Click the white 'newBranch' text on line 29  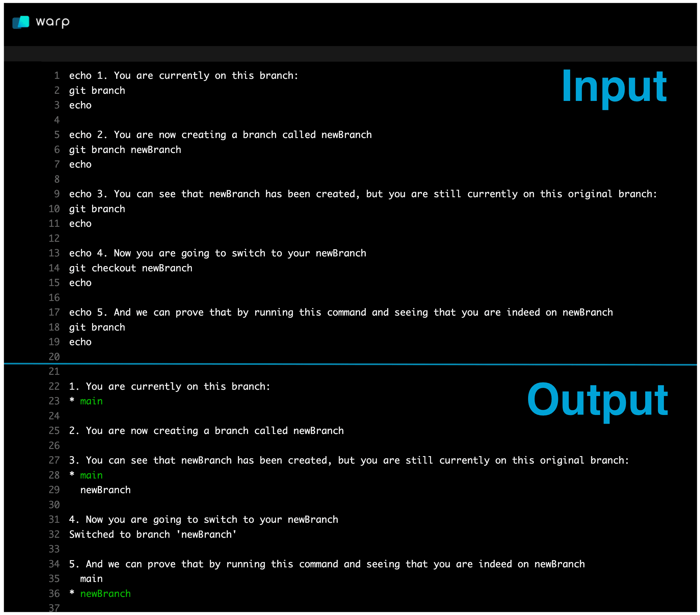point(106,490)
